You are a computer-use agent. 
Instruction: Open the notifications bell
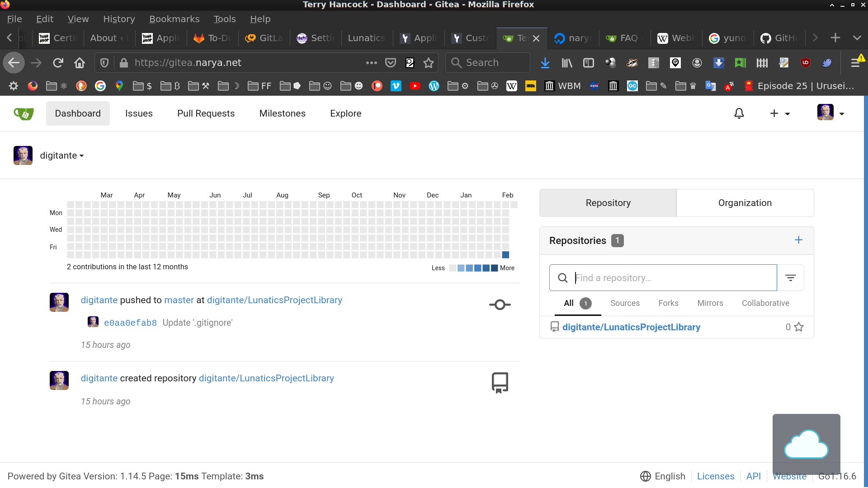coord(739,113)
